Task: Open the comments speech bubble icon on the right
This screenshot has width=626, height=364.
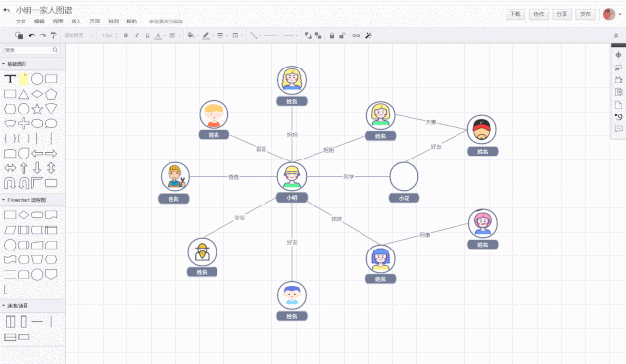Action: 618,129
